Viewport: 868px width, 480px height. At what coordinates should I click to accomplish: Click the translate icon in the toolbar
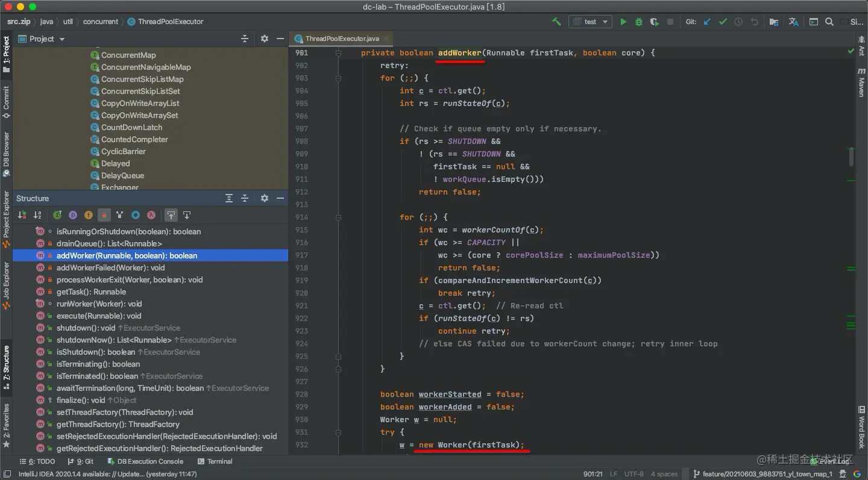(793, 22)
